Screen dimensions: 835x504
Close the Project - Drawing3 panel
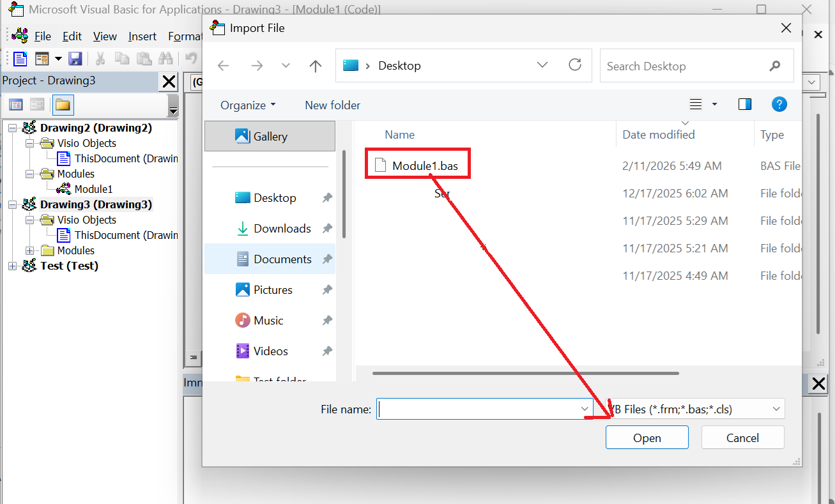pyautogui.click(x=169, y=81)
